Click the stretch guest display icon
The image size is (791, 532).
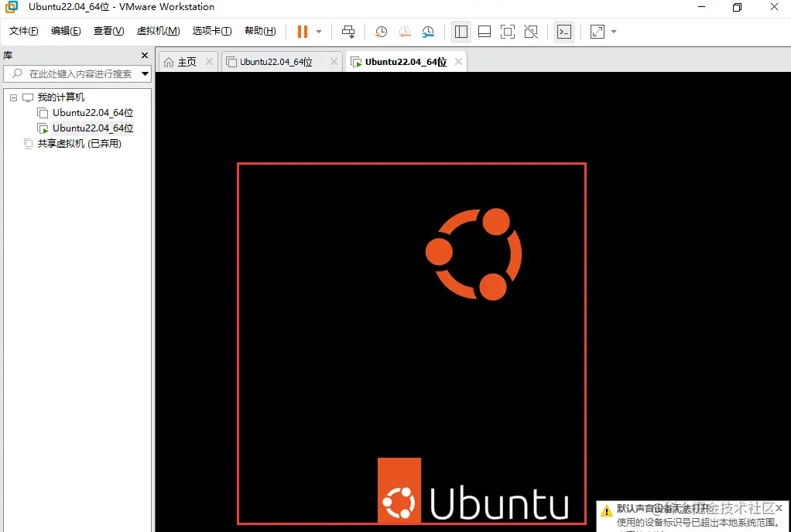point(598,32)
